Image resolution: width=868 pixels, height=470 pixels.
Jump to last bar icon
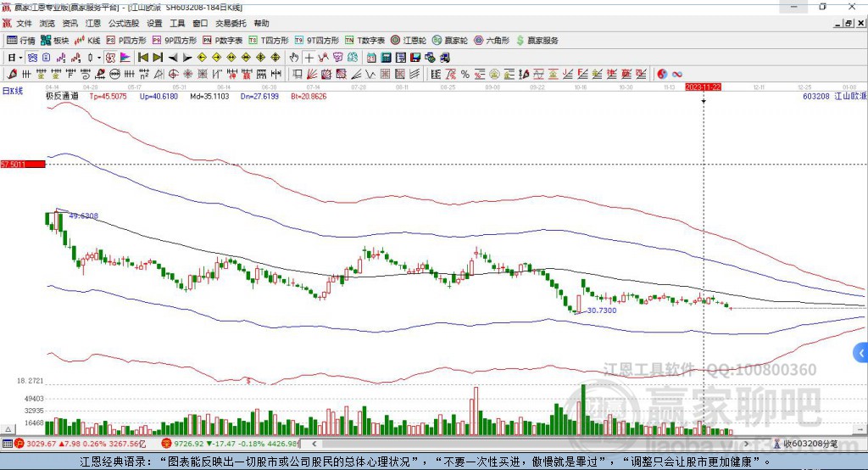(158, 58)
